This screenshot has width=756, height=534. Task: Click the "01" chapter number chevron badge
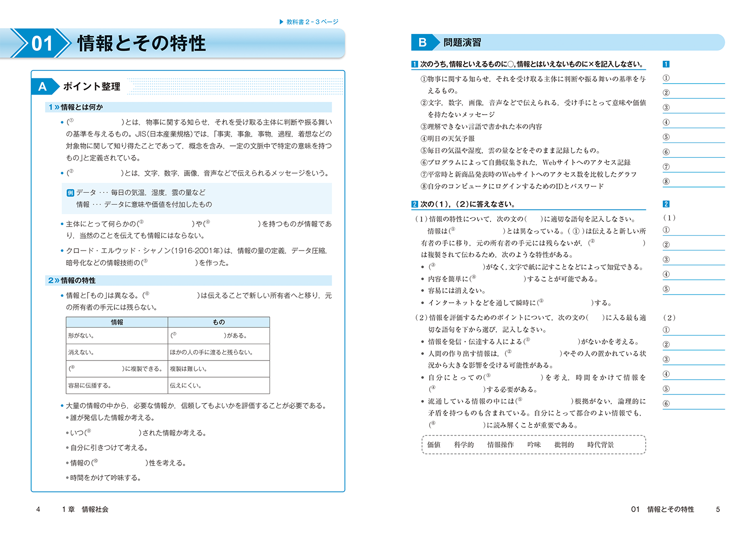(41, 44)
